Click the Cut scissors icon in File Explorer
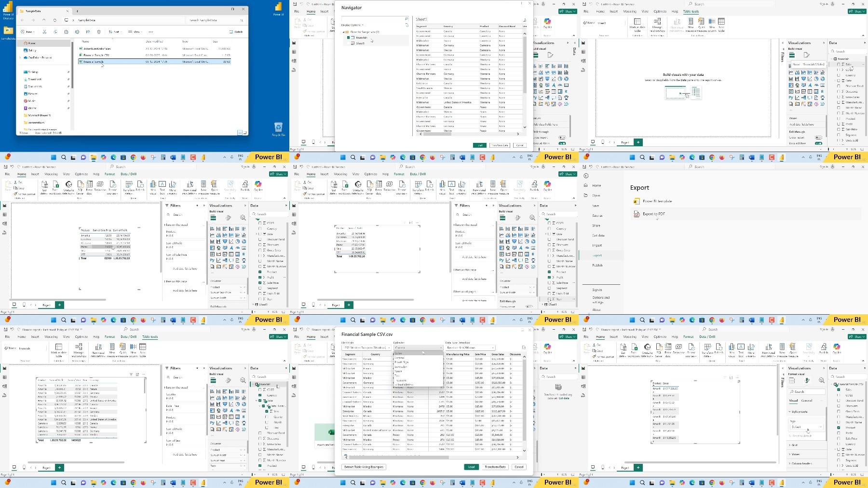The width and height of the screenshot is (868, 488). [44, 32]
